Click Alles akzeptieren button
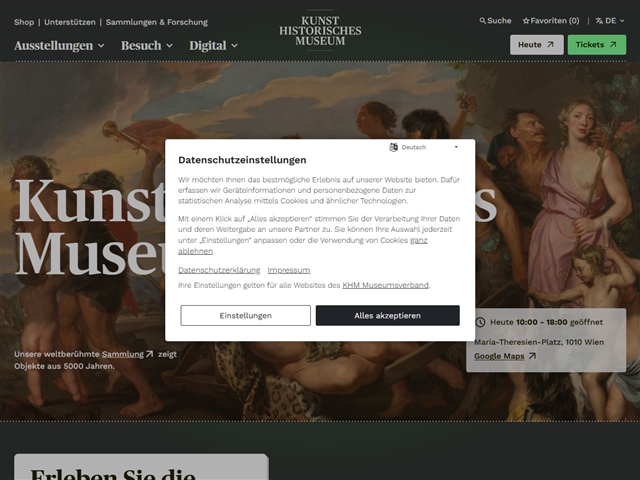The image size is (640, 480). tap(387, 316)
